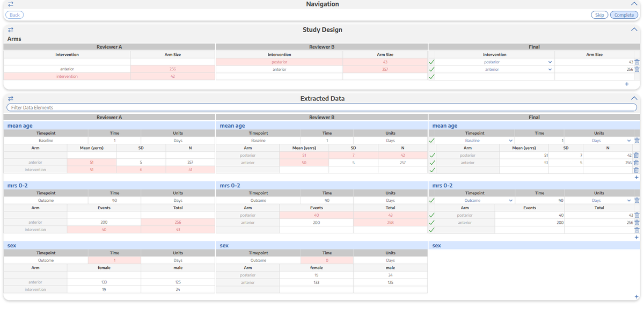This screenshot has width=644, height=315.
Task: Delete the Final mrs 0-2 Outcome timepoint
Action: tap(637, 201)
